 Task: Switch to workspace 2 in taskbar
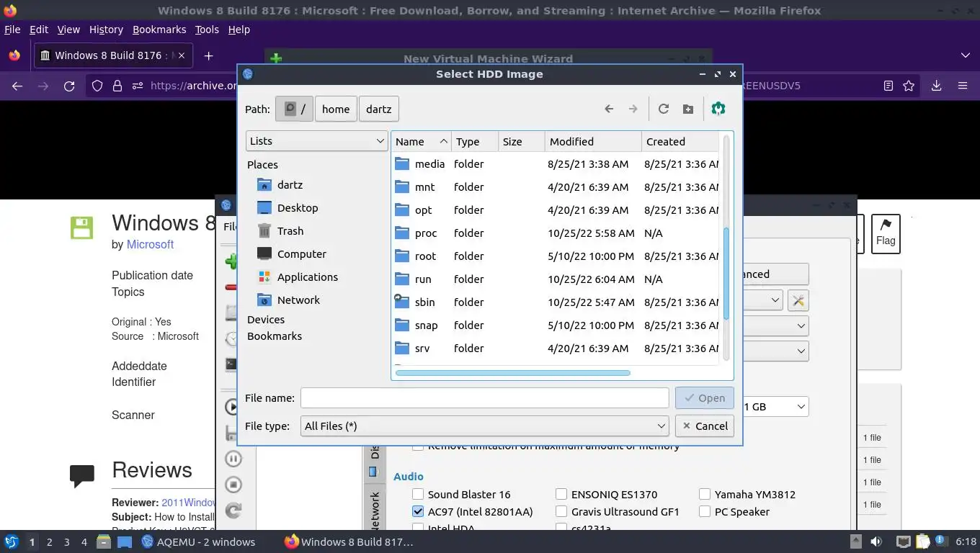pyautogui.click(x=49, y=542)
